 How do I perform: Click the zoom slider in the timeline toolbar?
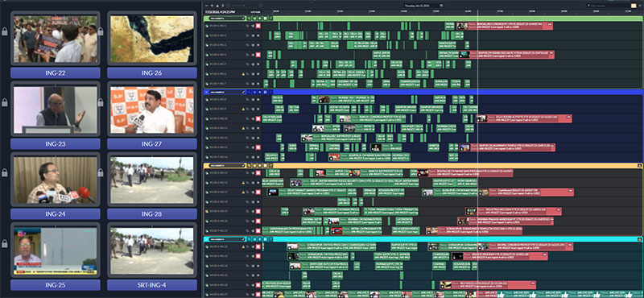(x=238, y=6)
